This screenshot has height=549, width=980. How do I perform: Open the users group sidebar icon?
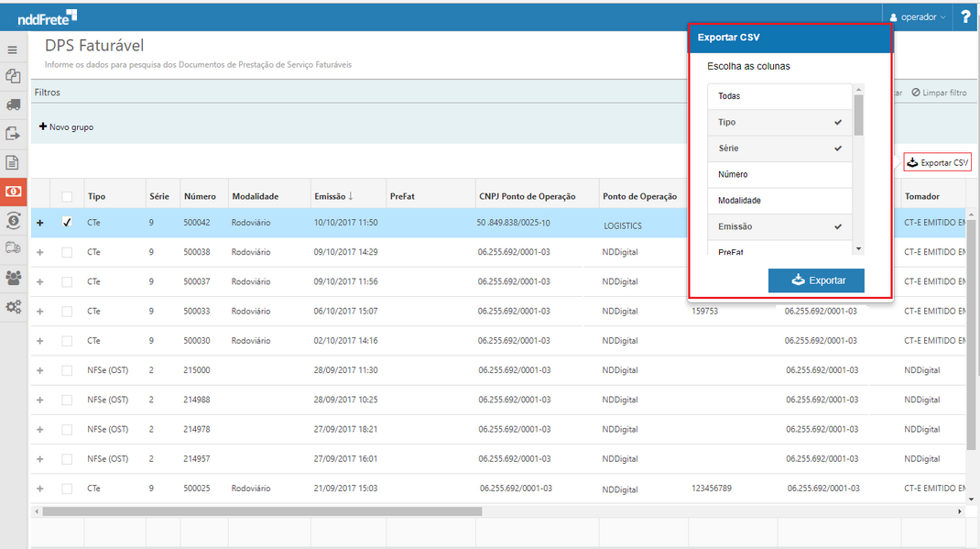13,278
